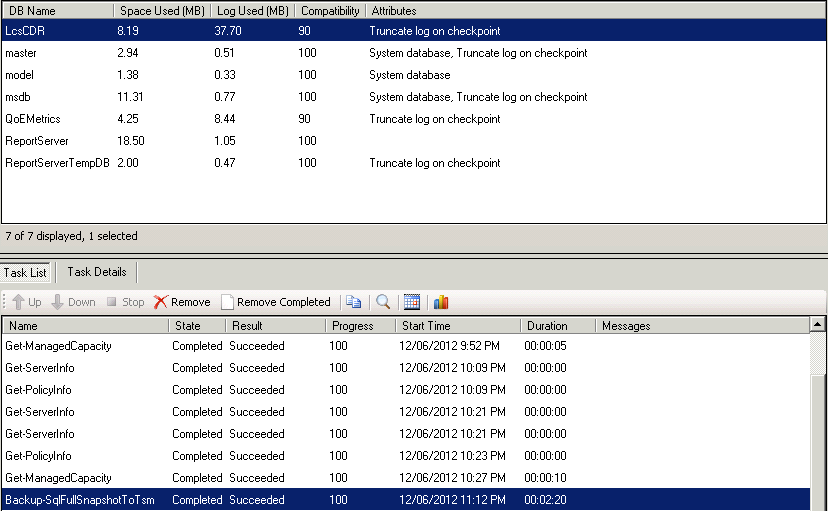Sort tasks by Duration column header

[x=557, y=326]
